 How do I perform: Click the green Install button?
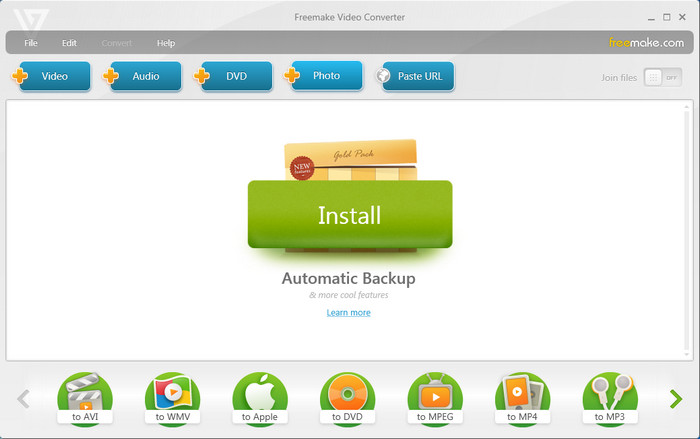point(350,214)
